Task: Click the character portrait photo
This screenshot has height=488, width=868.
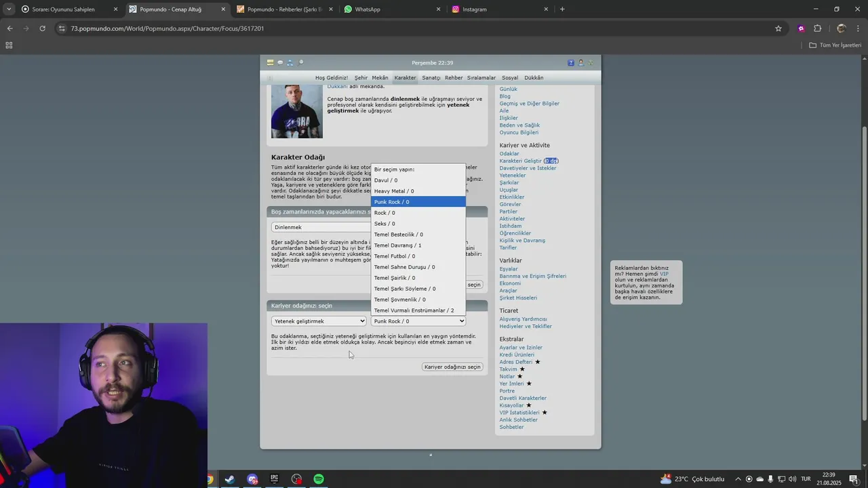Action: [297, 111]
